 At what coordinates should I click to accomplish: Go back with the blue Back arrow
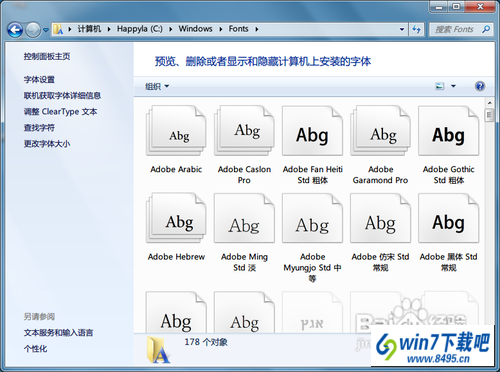[x=15, y=30]
